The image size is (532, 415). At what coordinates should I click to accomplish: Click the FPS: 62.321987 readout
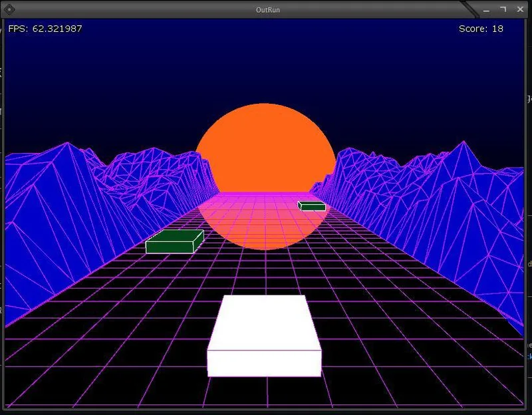pos(45,29)
